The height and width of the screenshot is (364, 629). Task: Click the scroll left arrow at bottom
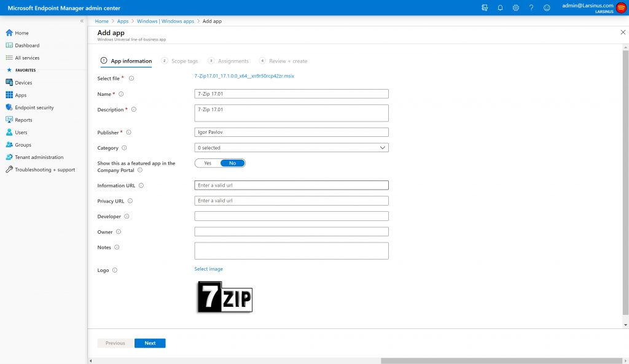coord(91,361)
